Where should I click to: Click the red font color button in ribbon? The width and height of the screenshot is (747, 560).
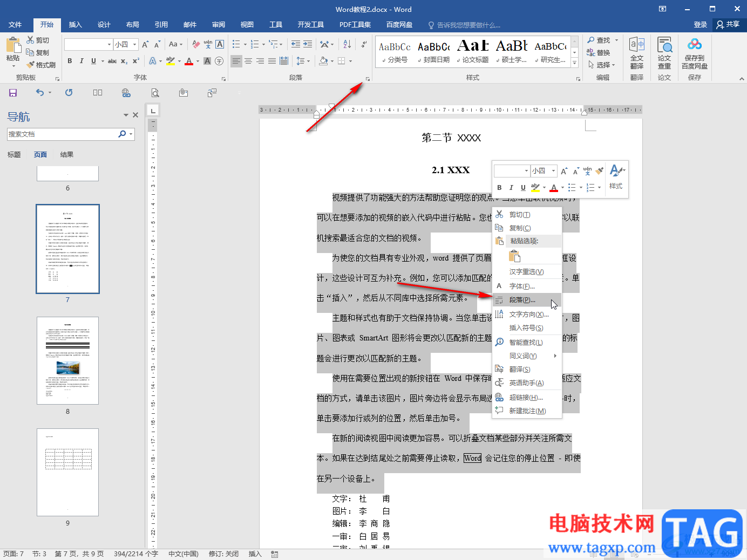tap(189, 61)
